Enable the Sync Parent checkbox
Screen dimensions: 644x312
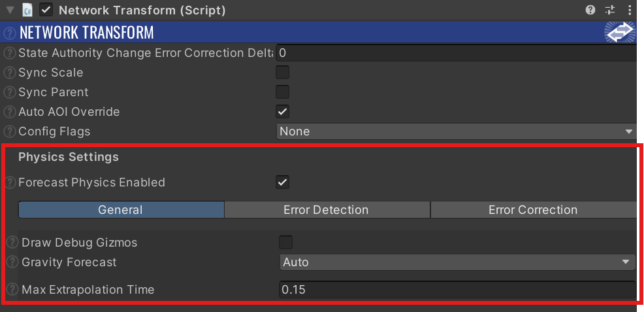(x=282, y=92)
